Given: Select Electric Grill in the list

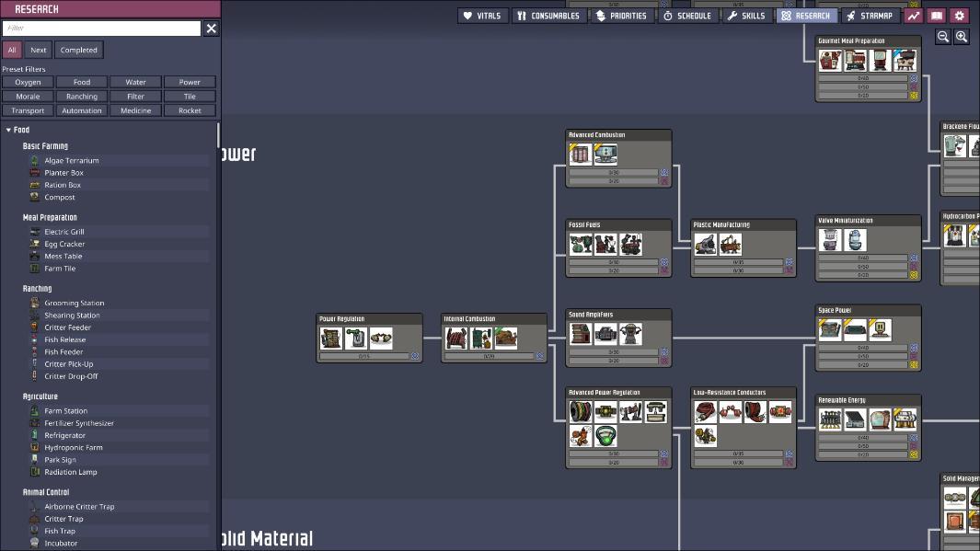Looking at the screenshot, I should coord(119,232).
